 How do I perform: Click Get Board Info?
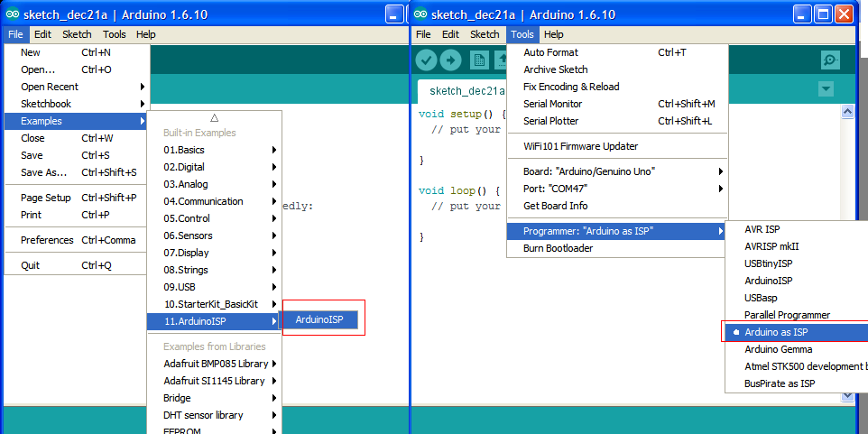(617, 206)
